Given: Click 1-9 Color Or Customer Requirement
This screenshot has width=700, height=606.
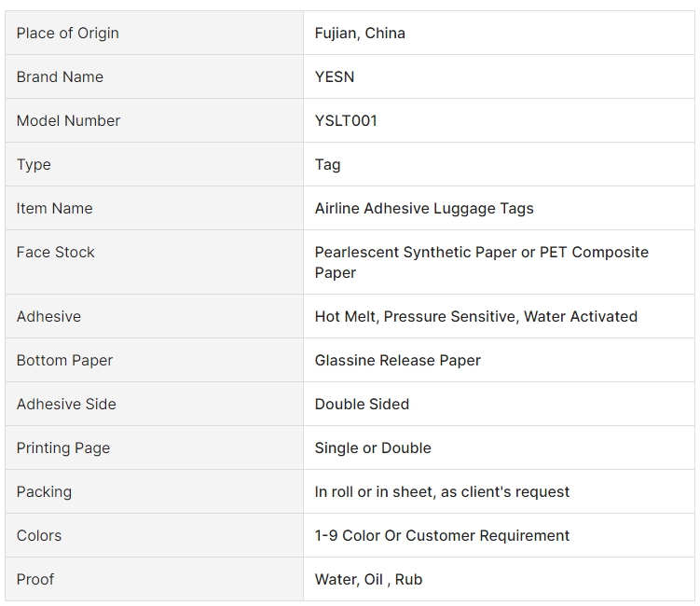Looking at the screenshot, I should [442, 535].
